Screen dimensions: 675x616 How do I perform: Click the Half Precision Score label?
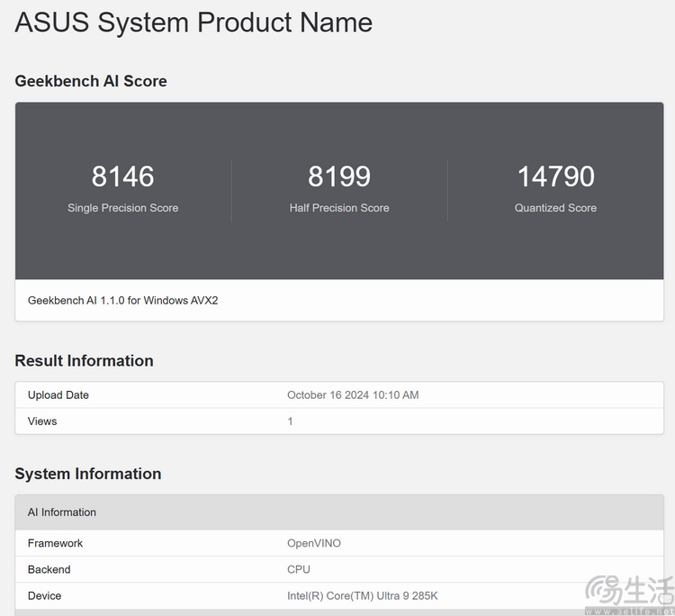339,208
